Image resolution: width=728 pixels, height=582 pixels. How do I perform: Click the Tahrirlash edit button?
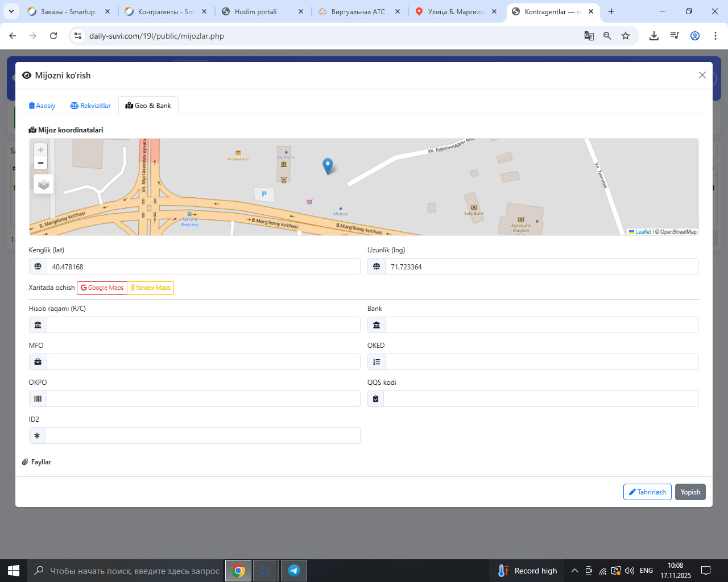point(647,492)
